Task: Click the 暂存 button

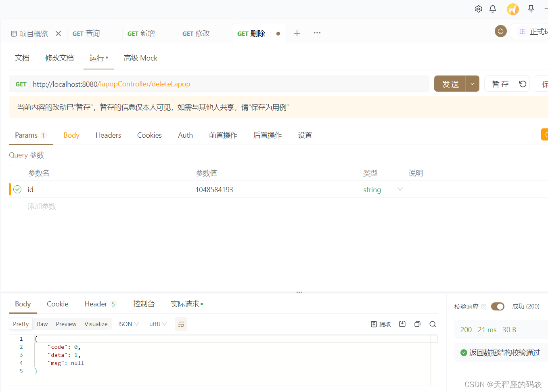Action: pos(500,84)
